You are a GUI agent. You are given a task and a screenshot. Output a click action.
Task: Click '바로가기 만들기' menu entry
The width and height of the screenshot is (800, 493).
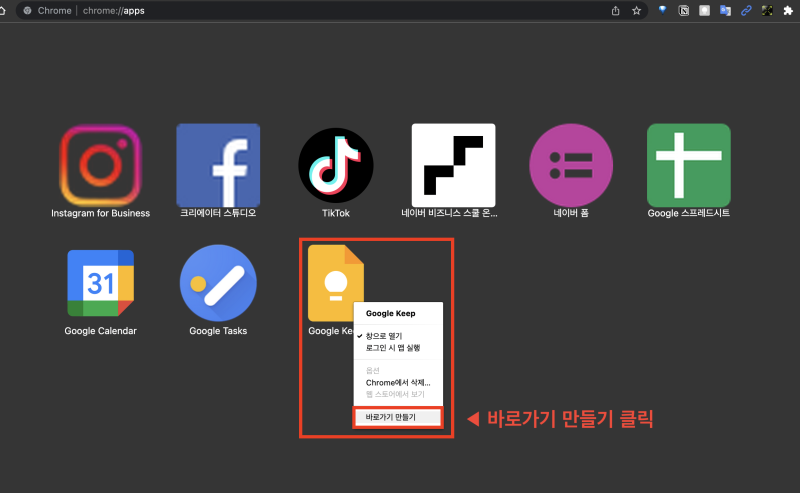[x=398, y=417]
